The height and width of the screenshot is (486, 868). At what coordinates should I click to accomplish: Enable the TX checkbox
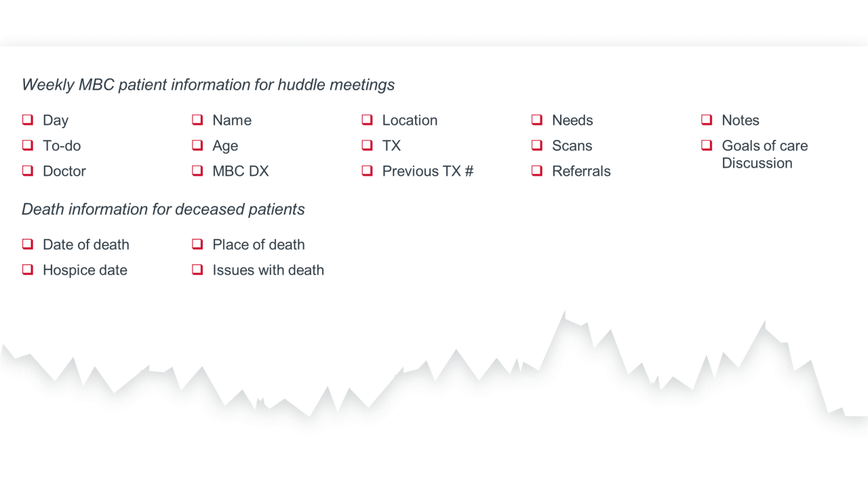(367, 145)
